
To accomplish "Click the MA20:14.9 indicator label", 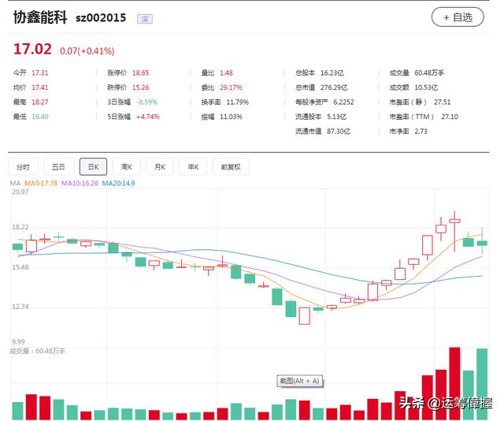I will point(119,184).
